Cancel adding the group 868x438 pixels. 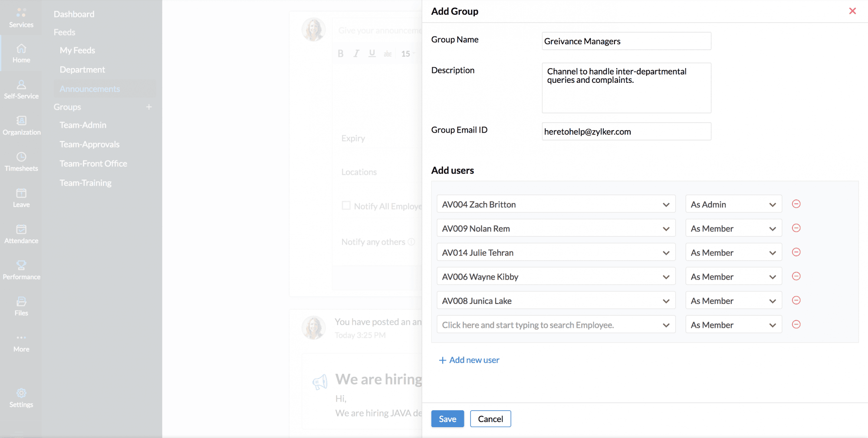(490, 418)
